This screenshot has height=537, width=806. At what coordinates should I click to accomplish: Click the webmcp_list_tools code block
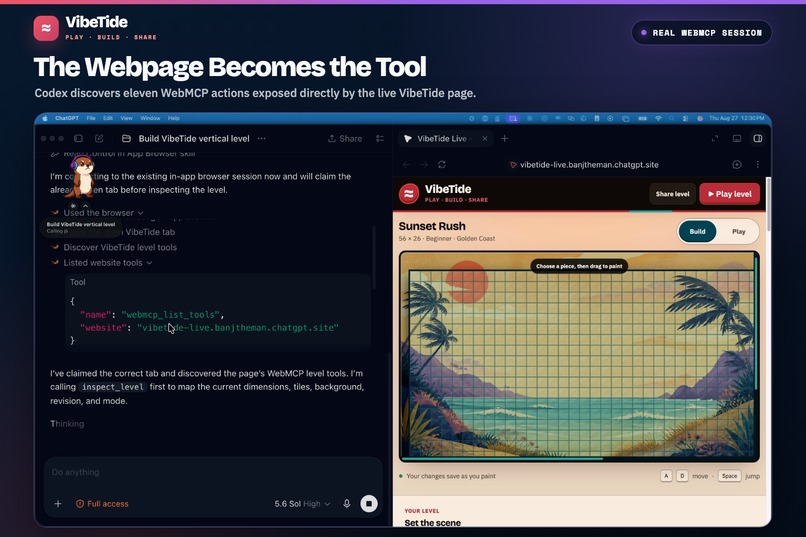point(218,312)
